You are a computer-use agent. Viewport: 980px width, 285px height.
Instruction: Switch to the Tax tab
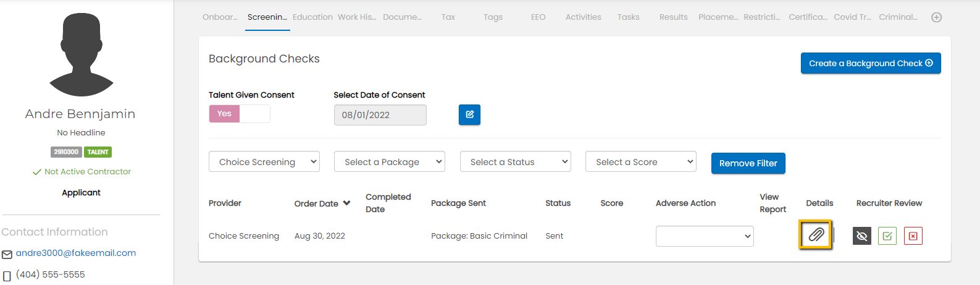click(x=448, y=17)
